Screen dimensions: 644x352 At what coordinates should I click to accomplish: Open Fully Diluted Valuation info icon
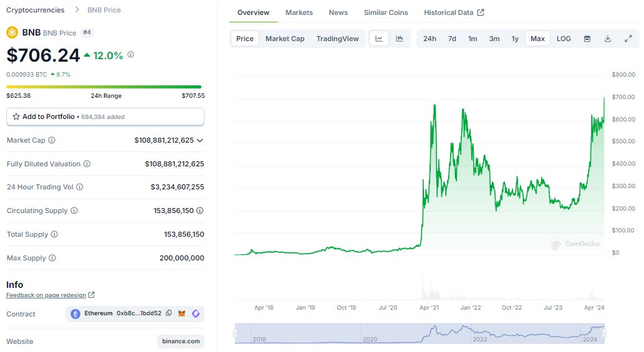[87, 164]
